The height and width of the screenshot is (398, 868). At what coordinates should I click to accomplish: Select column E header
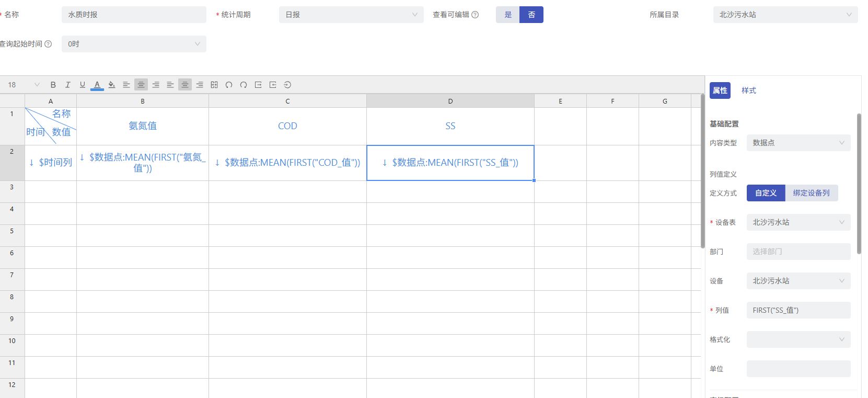point(560,101)
